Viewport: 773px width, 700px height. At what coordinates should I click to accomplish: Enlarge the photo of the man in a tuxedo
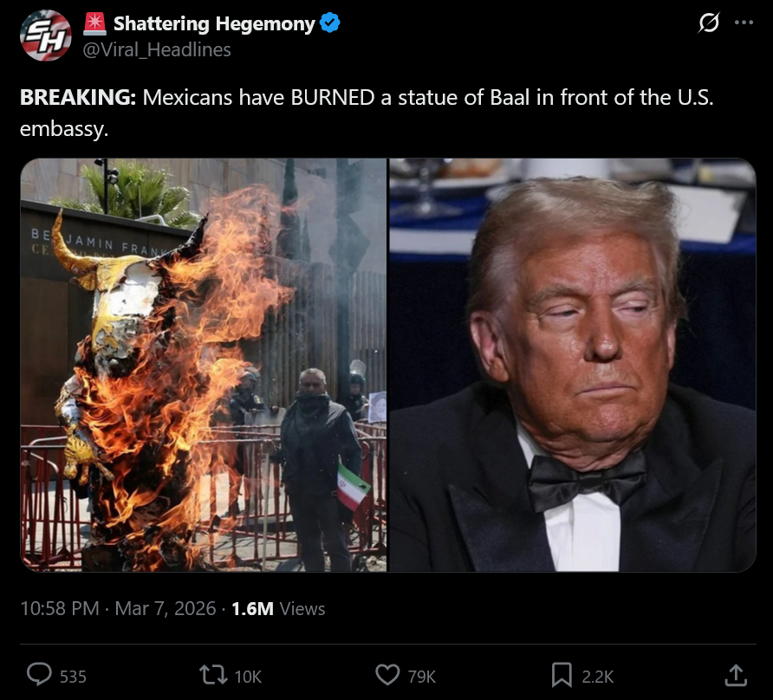572,365
